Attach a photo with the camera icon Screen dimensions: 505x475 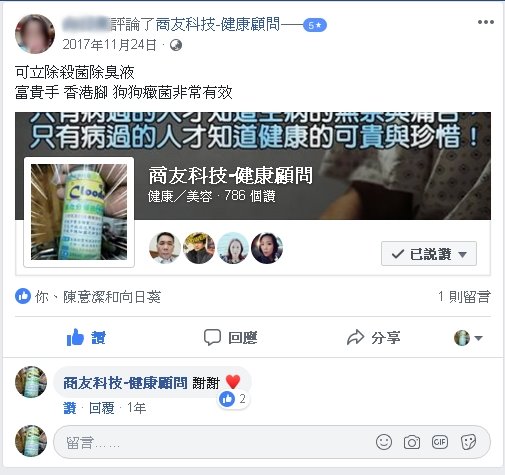point(412,442)
